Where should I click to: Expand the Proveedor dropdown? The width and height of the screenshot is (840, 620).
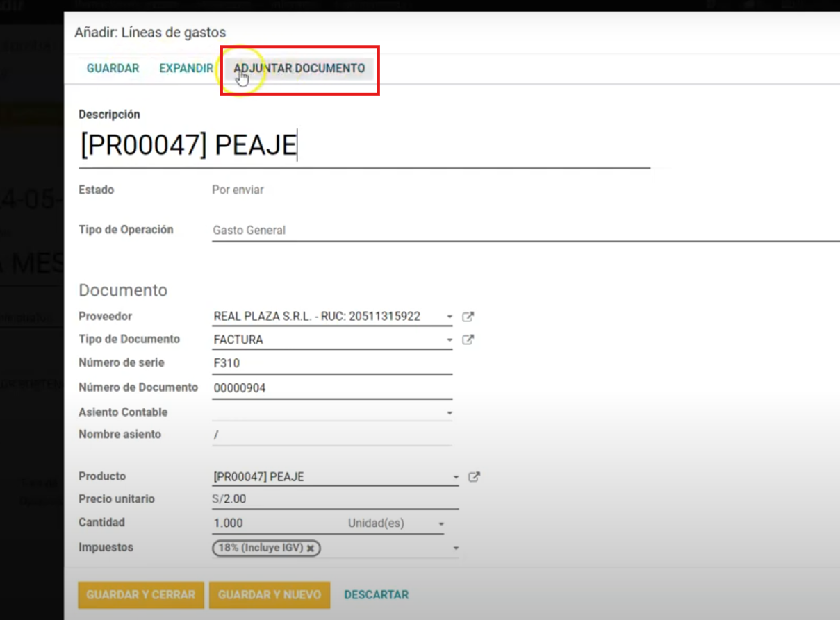tap(450, 317)
